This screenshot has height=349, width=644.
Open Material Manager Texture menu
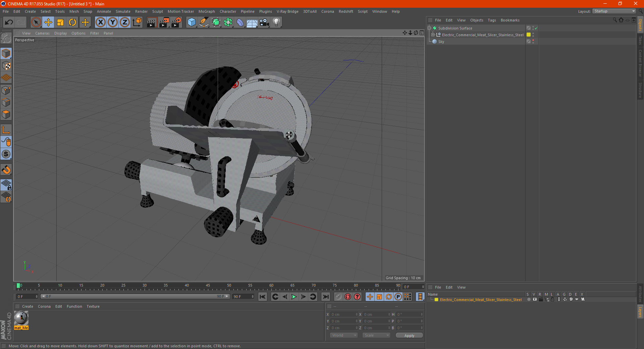point(93,306)
